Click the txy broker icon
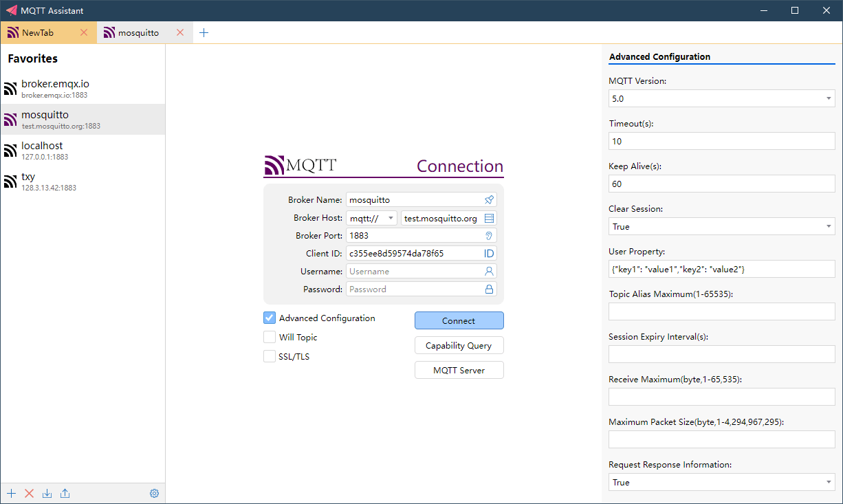This screenshot has width=843, height=504. (x=10, y=182)
